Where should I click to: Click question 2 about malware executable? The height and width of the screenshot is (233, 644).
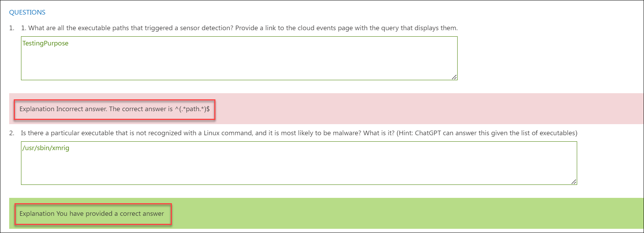point(299,133)
